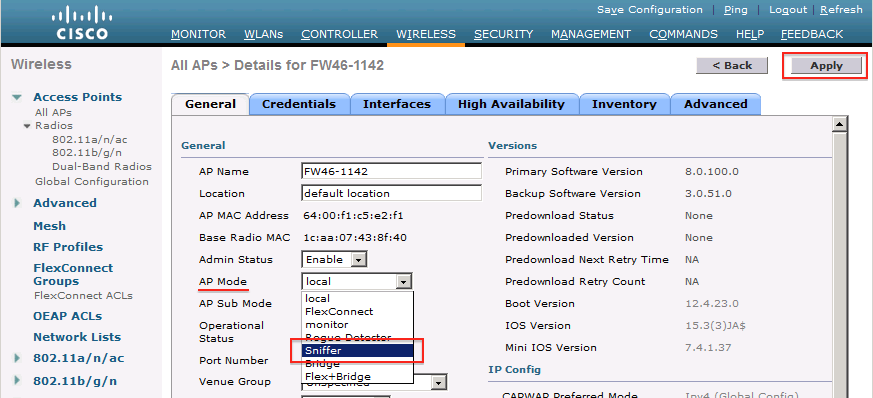The width and height of the screenshot is (873, 398).
Task: Switch to the Advanced tab
Action: (715, 104)
